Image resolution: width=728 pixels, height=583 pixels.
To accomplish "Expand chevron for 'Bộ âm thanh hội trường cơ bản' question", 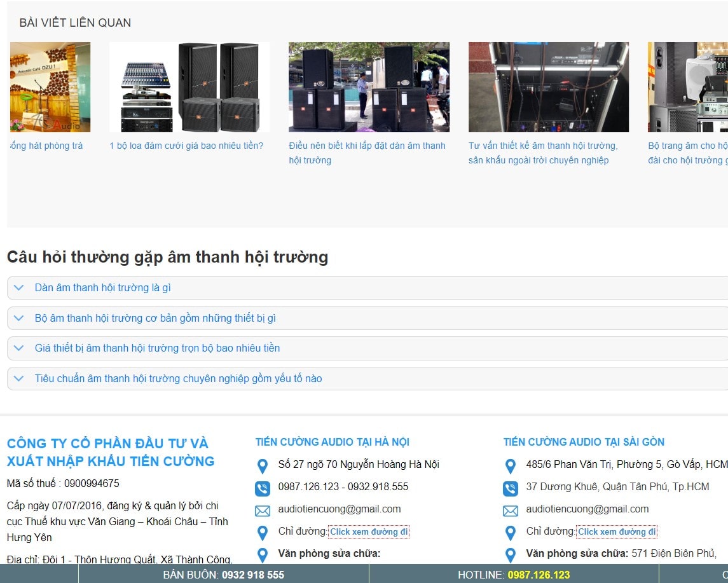I will pos(18,319).
